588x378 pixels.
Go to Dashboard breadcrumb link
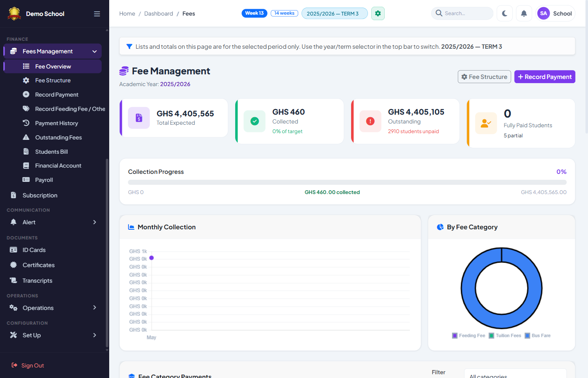pos(158,13)
